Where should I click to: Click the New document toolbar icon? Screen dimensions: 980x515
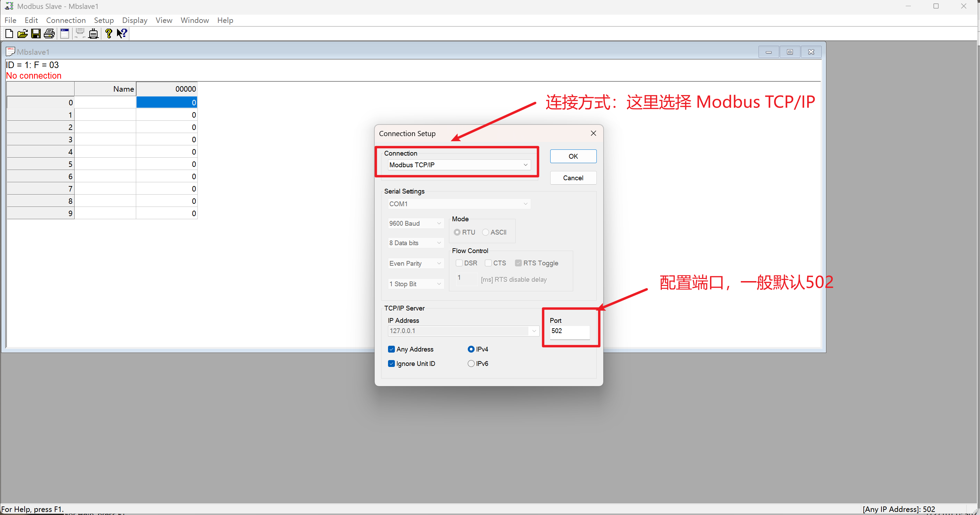[9, 34]
